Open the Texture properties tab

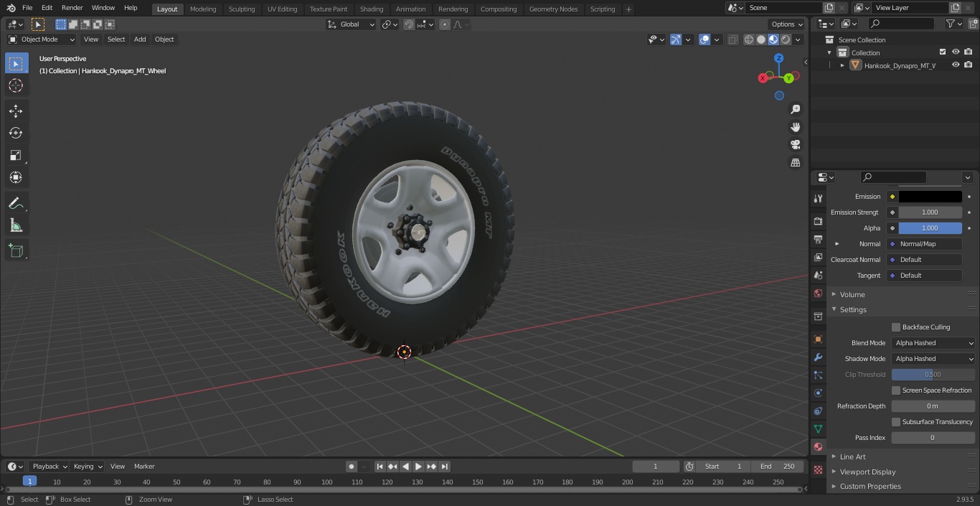click(818, 469)
